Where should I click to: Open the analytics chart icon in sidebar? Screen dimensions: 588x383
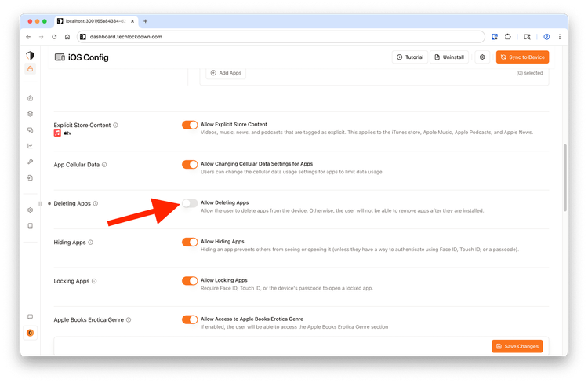[x=30, y=145]
